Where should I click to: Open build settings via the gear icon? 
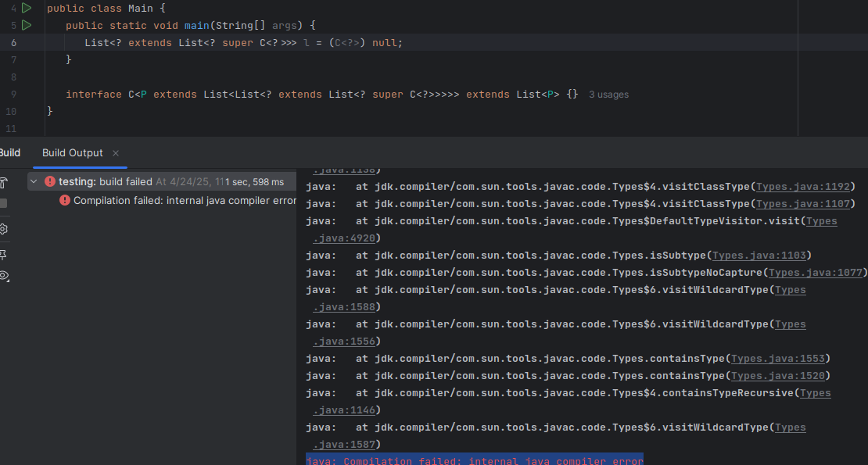tap(3, 228)
